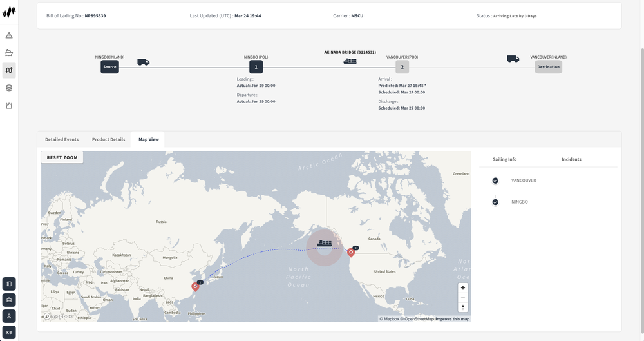Select the Ningbo POL step 1 marker
644x341 pixels.
[256, 67]
